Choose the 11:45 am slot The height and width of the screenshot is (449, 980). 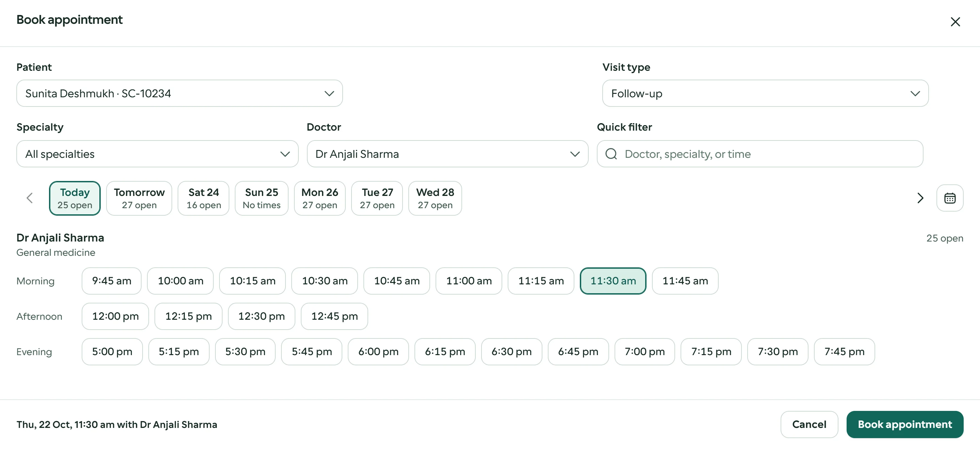point(685,281)
